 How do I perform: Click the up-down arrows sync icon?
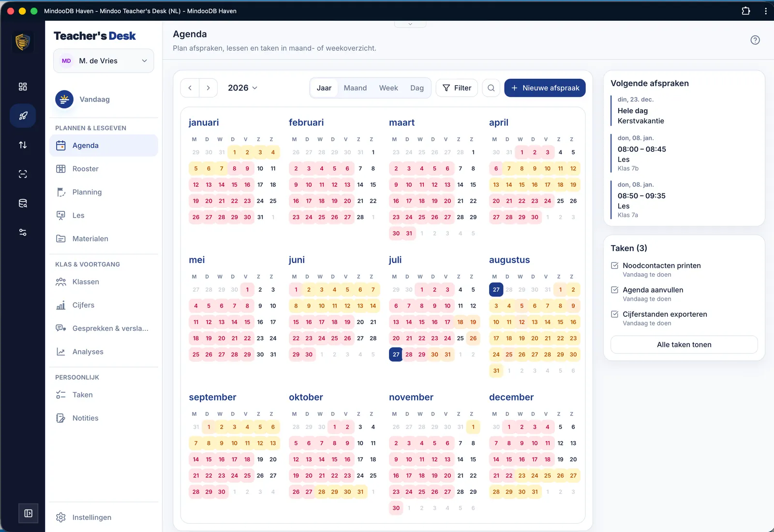point(23,145)
